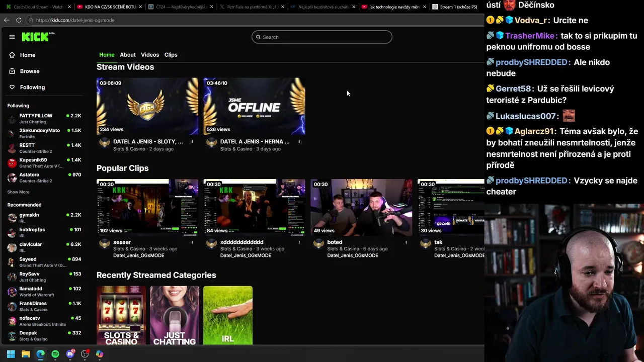Open the 03:06:09 stream video thumbnail
This screenshot has height=362, width=644.
(x=147, y=106)
